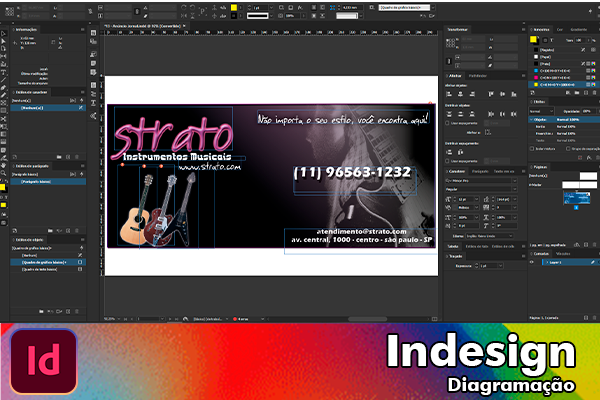Switch to Parágrafo tab
Screen dimensions: 600x400
tap(480, 171)
